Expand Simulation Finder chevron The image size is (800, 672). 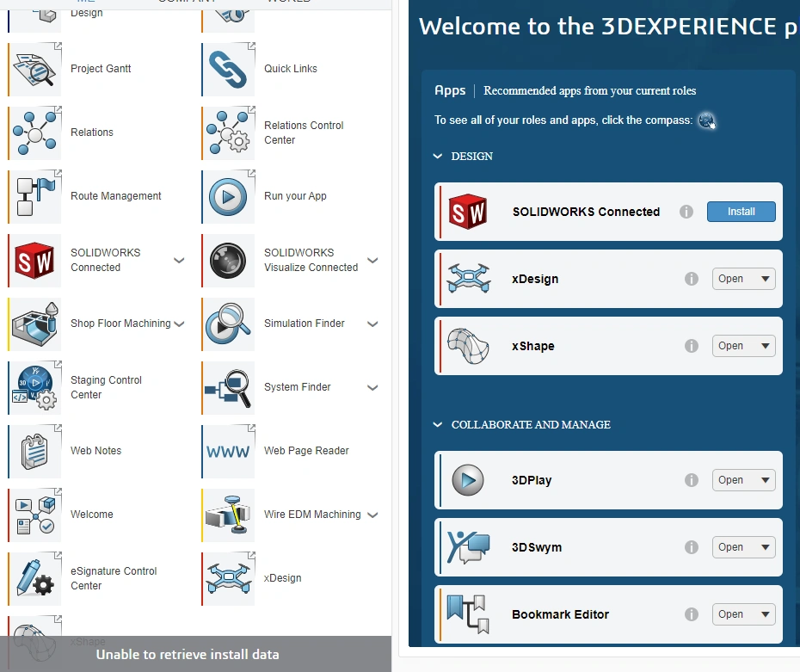click(x=373, y=324)
